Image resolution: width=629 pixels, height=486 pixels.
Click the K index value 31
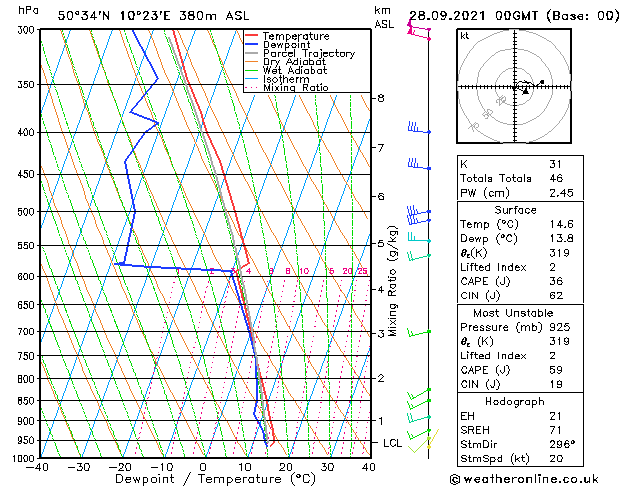point(556,164)
